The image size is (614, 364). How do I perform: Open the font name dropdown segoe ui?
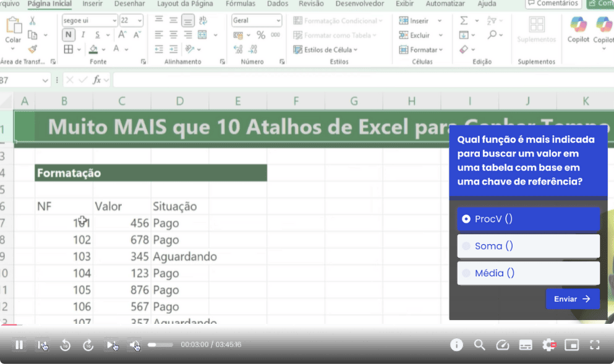click(114, 20)
